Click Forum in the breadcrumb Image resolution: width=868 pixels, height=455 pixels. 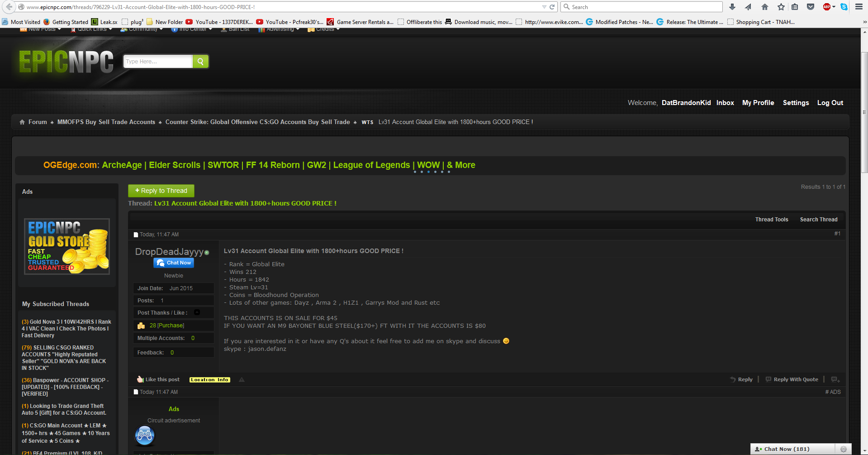pos(38,122)
